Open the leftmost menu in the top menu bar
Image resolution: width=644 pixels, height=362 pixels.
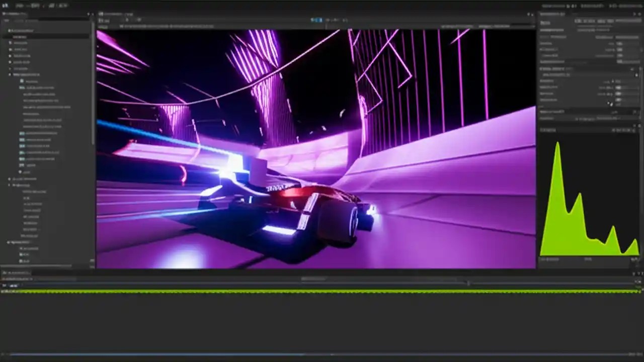[x=6, y=4]
